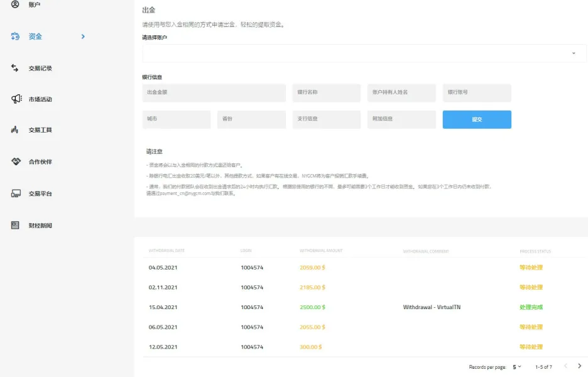
Task: Sort by WITHDRAWAL AMOUNT column header
Action: 321,251
